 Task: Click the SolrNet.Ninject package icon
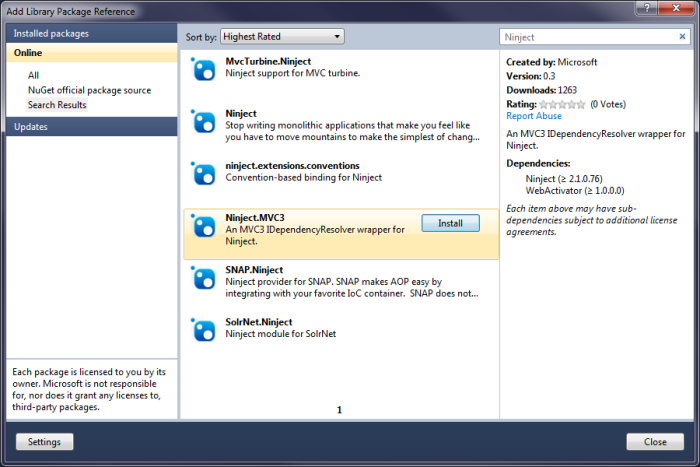[x=203, y=330]
